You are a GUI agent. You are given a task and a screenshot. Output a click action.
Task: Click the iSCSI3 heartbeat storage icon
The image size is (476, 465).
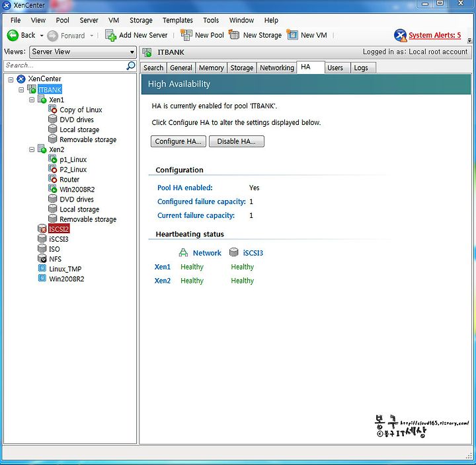234,252
